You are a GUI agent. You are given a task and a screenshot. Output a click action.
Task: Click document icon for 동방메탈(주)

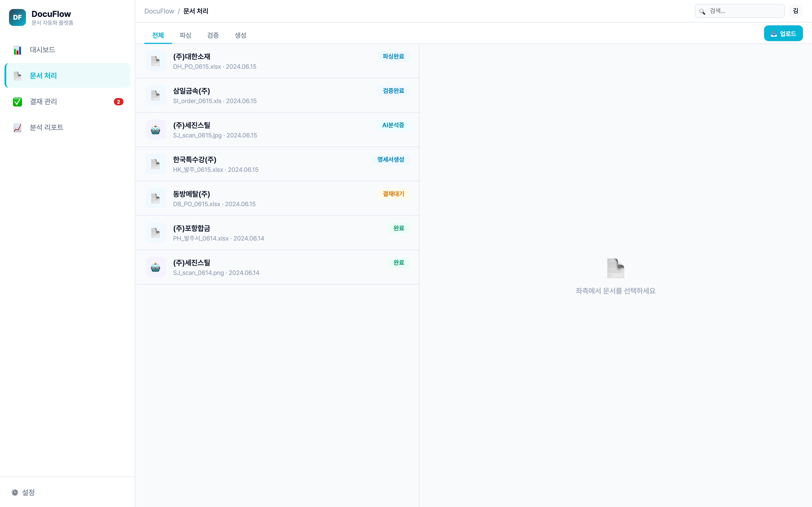click(156, 198)
